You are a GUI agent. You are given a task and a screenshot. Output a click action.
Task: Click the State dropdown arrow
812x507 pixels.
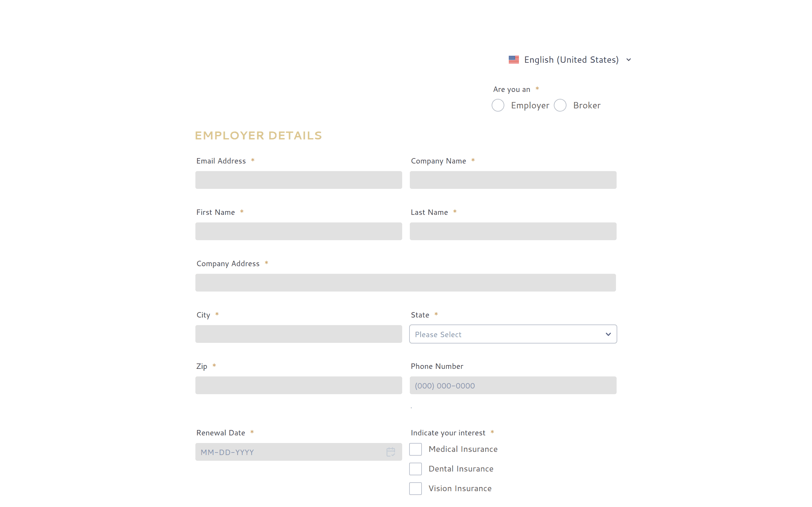(608, 334)
